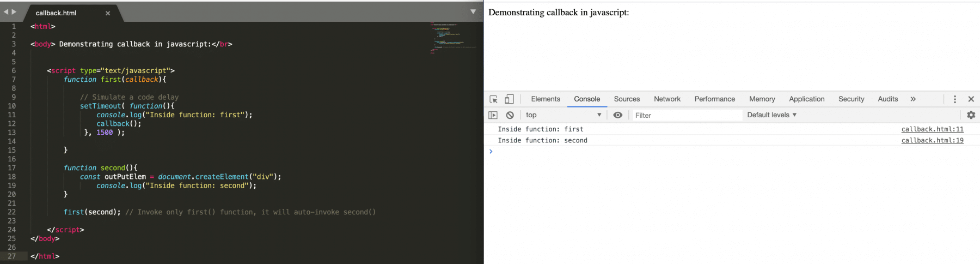Open the Sublime tab list dropdown arrow

click(x=473, y=11)
